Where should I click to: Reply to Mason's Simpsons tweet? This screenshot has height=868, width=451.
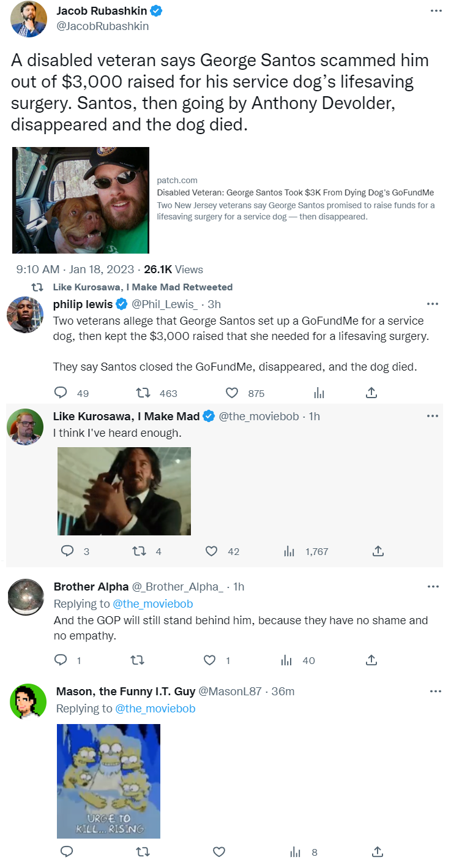coord(67,851)
